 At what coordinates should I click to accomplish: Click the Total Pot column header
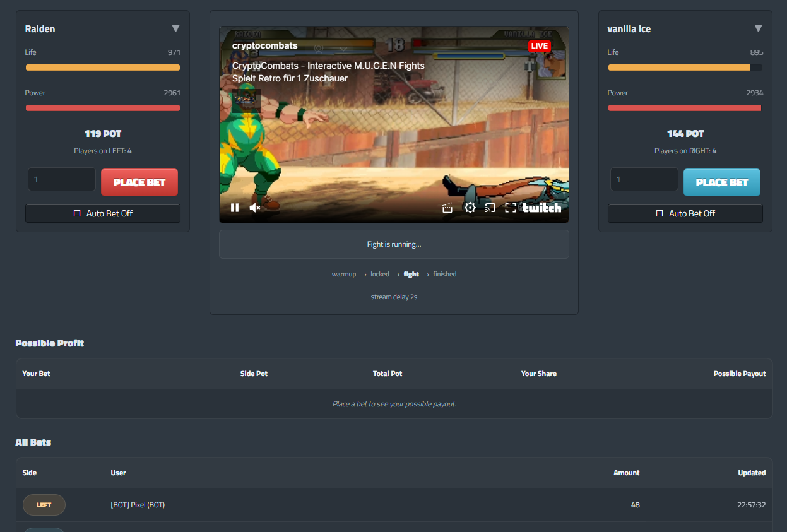click(388, 374)
